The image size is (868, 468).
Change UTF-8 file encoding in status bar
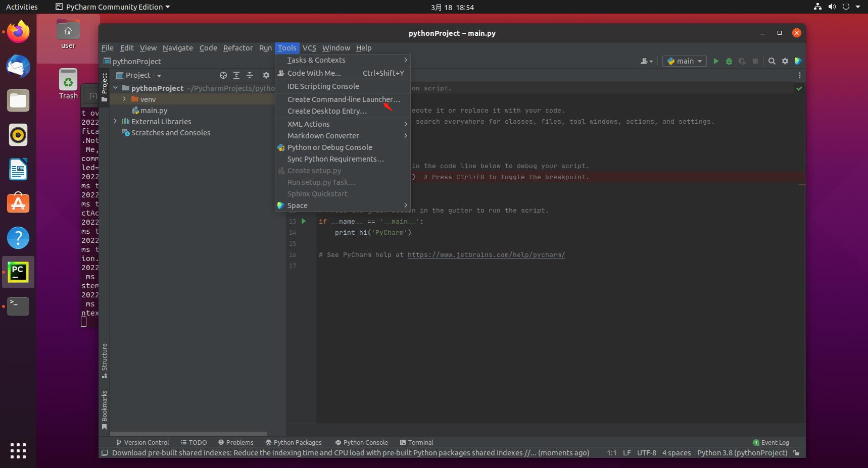pyautogui.click(x=646, y=453)
